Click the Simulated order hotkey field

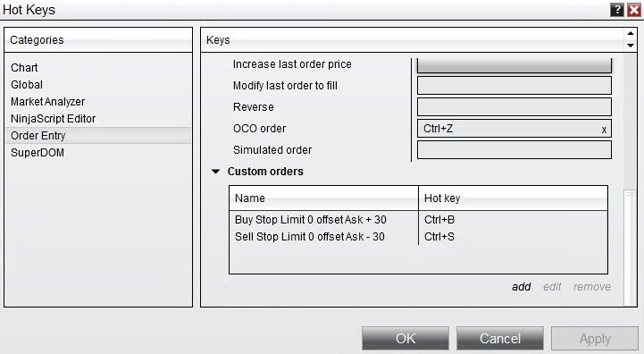pos(514,149)
